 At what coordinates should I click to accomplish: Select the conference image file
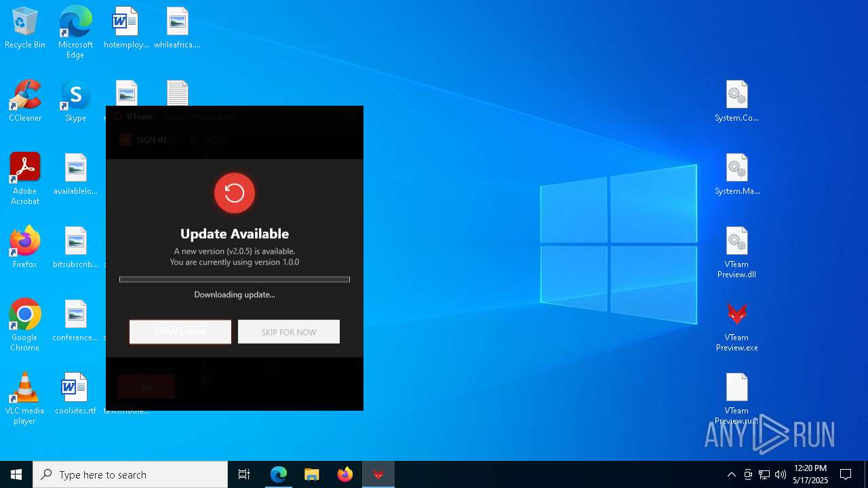click(x=75, y=321)
